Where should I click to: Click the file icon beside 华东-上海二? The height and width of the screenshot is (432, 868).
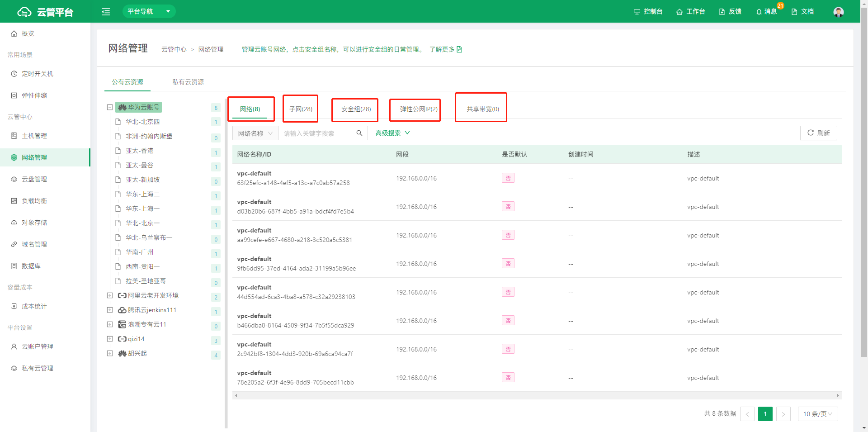[x=118, y=194]
